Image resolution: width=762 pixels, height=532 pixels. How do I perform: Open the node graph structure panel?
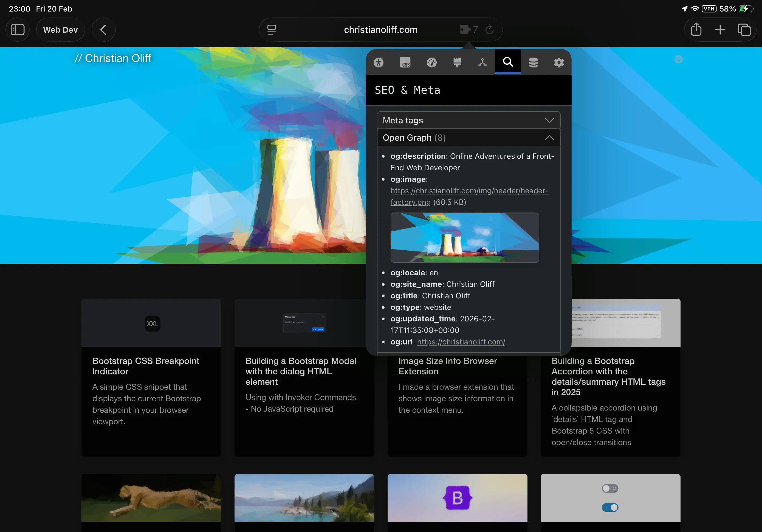(x=482, y=62)
